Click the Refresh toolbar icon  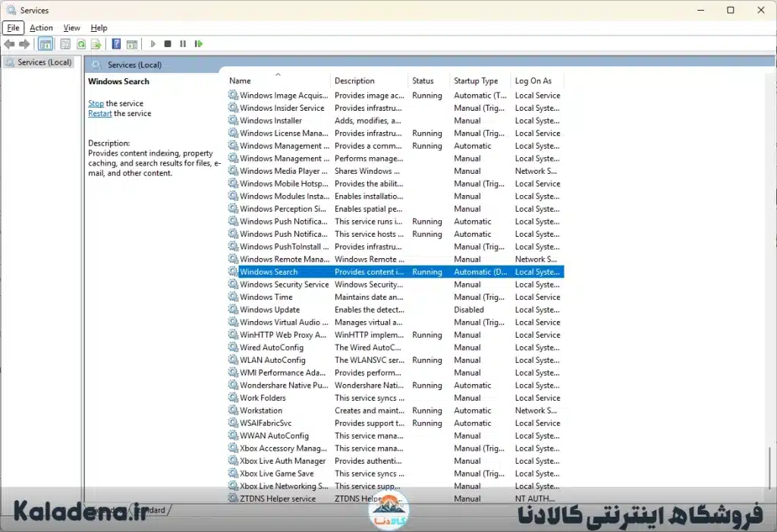[x=80, y=44]
